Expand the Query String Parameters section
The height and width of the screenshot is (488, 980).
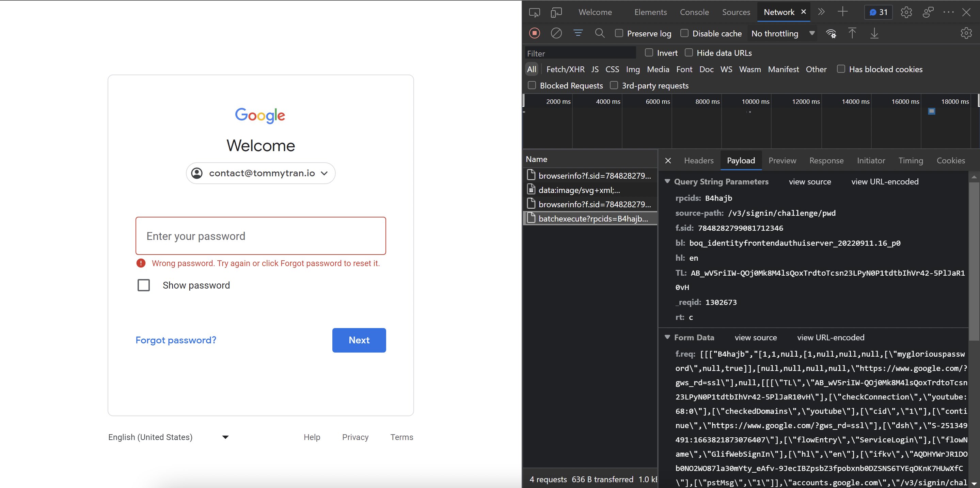(x=667, y=181)
